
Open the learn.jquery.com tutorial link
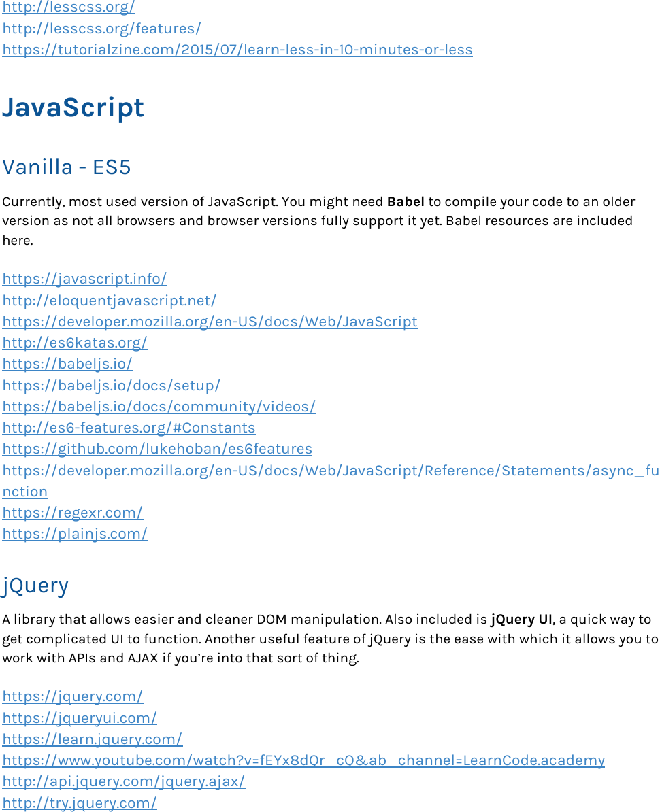click(93, 739)
